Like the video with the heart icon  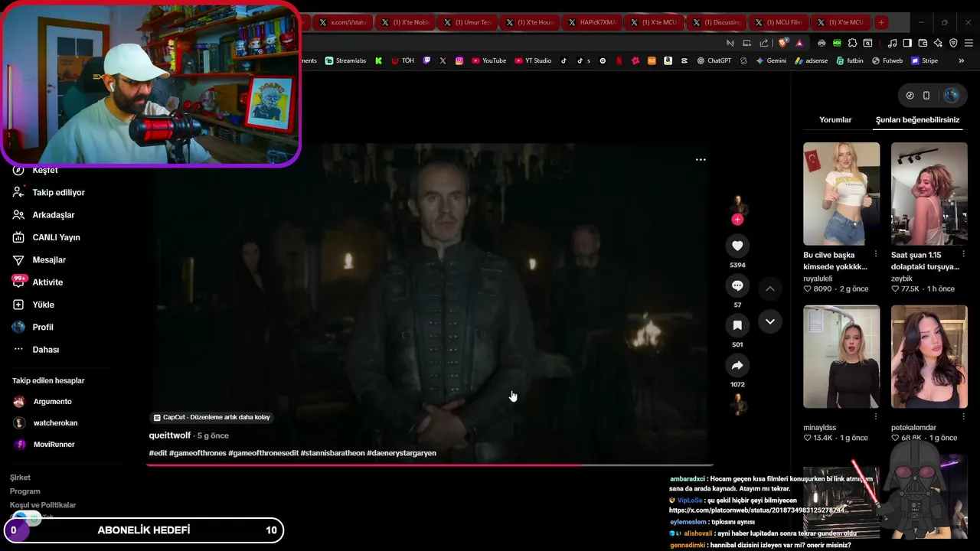coord(737,246)
